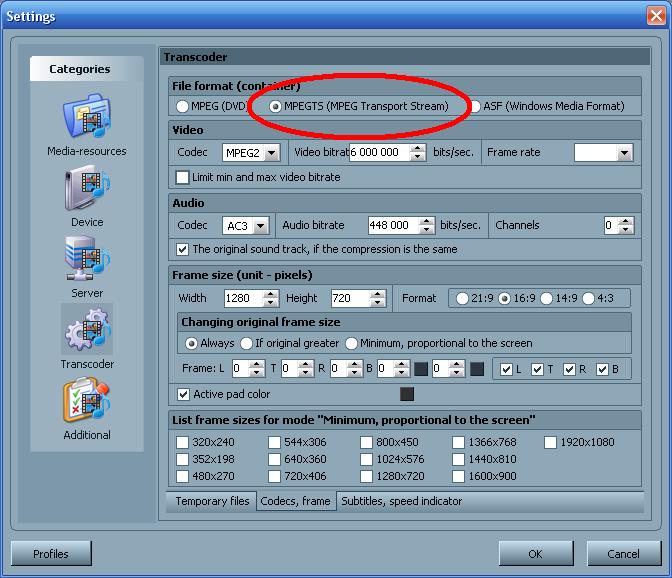This screenshot has width=672, height=578.
Task: Check the 640x360 frame size
Action: point(274,459)
